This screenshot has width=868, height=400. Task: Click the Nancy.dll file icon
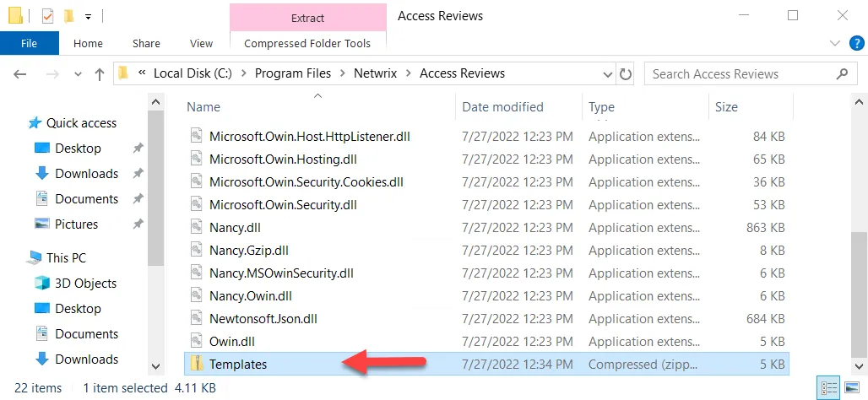[x=197, y=227]
